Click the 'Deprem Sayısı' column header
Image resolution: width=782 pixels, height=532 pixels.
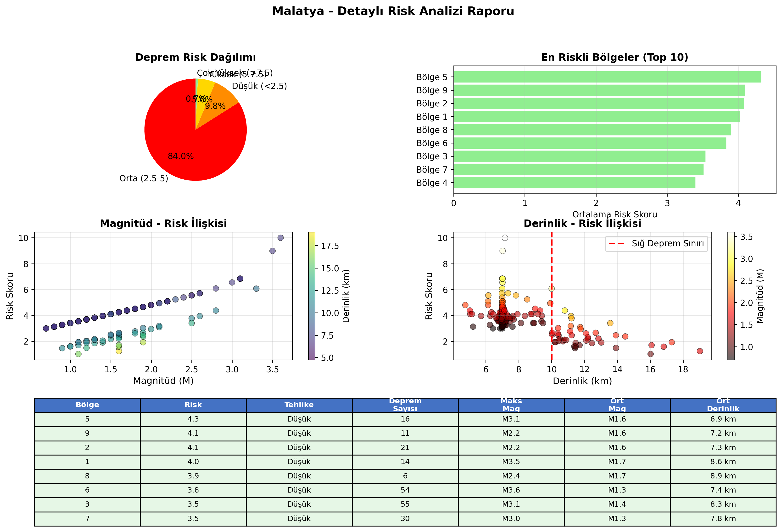coord(405,405)
